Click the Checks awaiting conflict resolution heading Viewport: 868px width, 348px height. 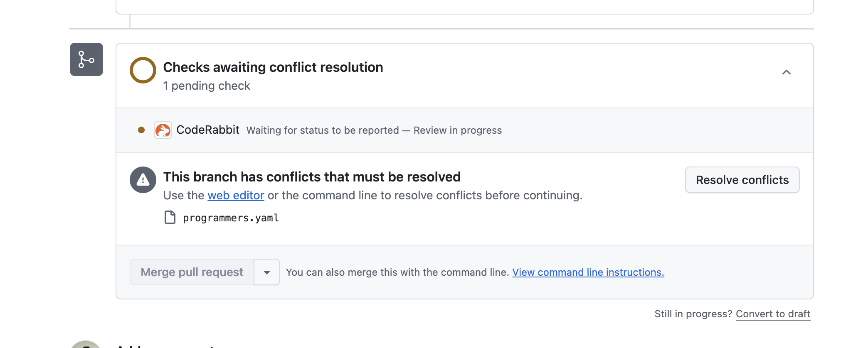pos(273,67)
